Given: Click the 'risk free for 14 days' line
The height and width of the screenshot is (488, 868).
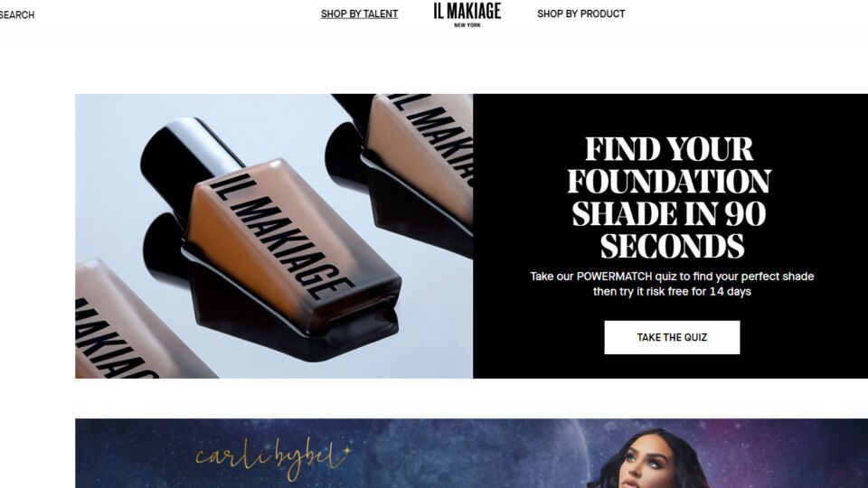Looking at the screenshot, I should 672,292.
